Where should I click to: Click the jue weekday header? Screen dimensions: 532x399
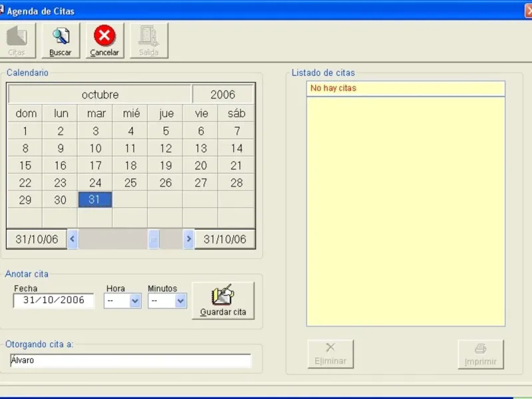pos(166,113)
